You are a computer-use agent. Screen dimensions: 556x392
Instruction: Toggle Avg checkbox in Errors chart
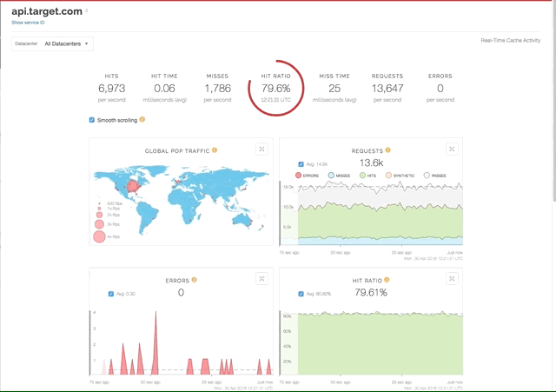(111, 294)
